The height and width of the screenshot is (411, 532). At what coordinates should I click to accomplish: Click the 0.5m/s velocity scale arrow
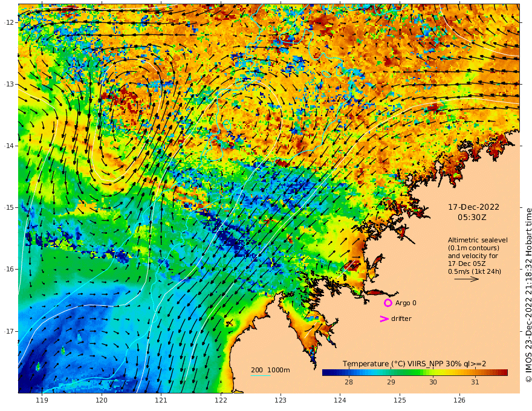coord(466,279)
